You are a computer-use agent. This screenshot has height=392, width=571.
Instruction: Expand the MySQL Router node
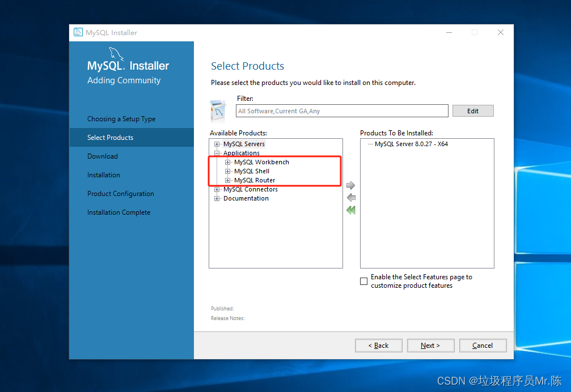(227, 180)
